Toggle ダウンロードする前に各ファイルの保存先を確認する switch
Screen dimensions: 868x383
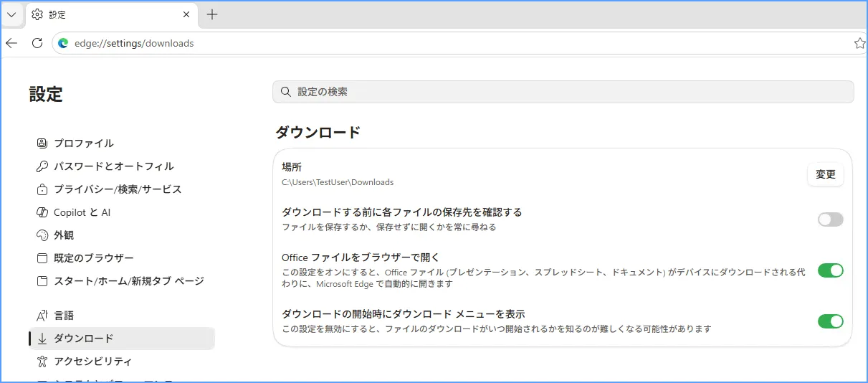tap(831, 219)
